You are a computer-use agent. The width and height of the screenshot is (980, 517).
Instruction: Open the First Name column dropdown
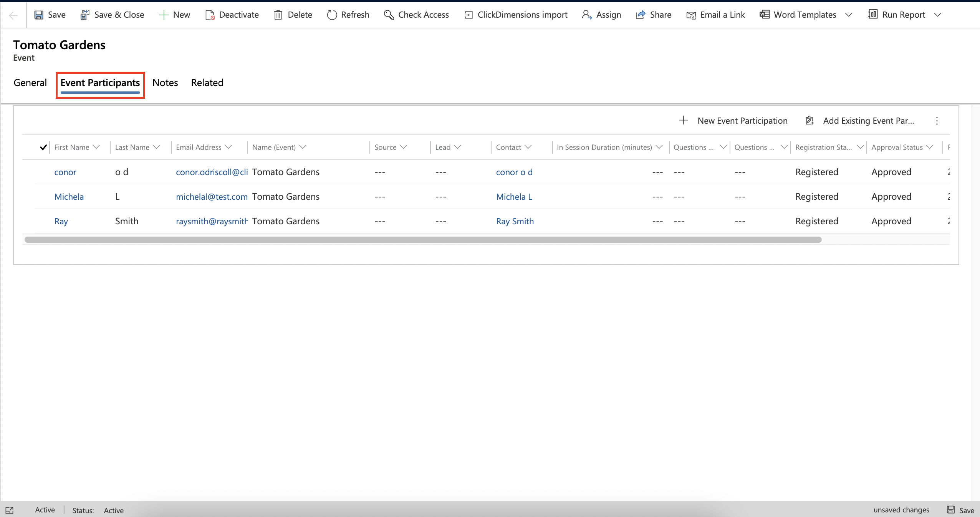96,147
